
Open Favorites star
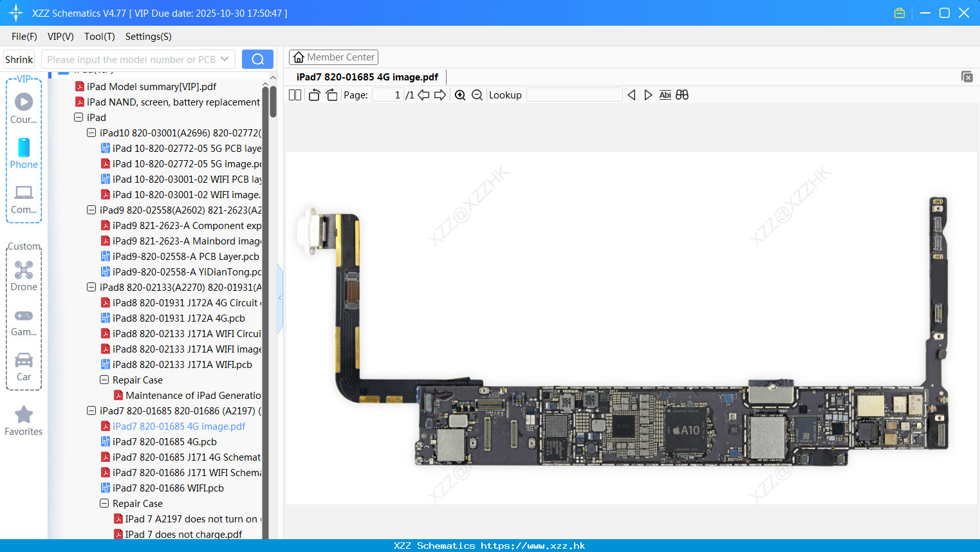(24, 414)
